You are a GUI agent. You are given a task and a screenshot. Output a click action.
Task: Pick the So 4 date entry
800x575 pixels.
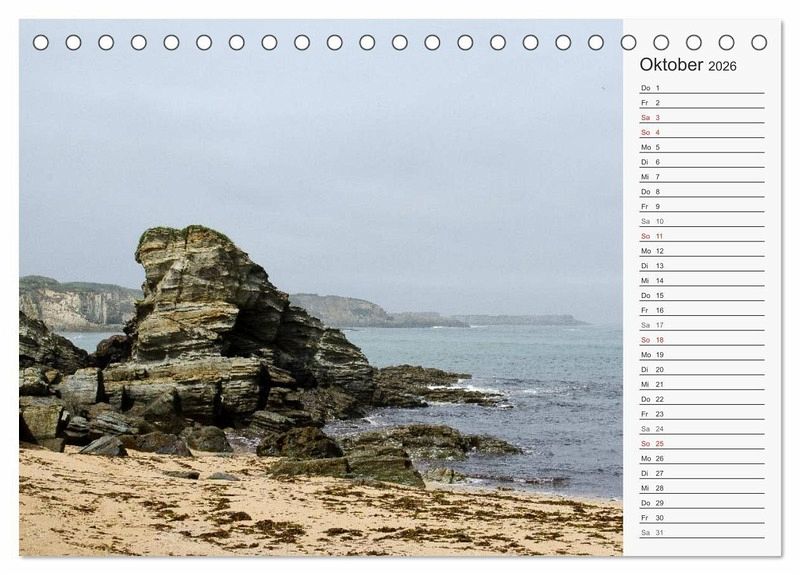[700, 132]
